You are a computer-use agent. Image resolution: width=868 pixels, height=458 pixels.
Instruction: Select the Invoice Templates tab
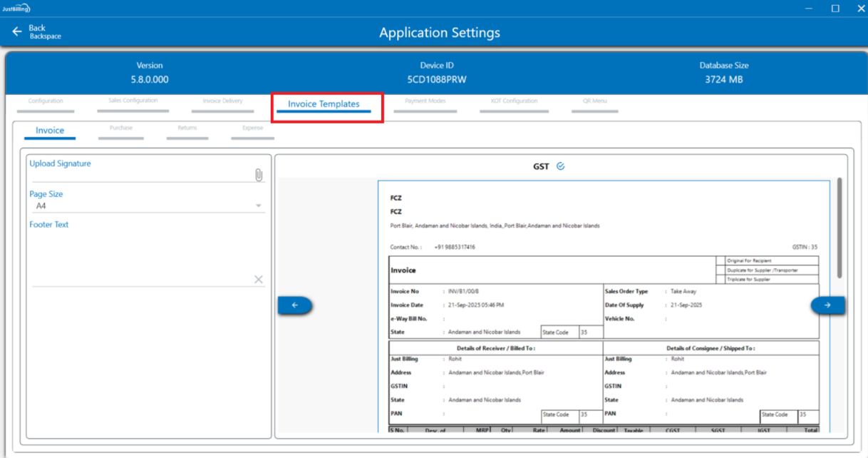point(324,104)
